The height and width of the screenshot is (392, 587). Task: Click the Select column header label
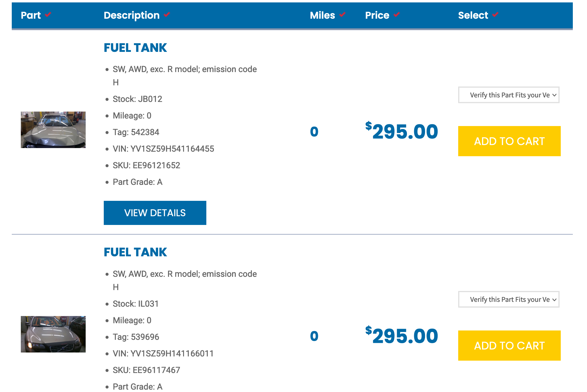point(473,15)
